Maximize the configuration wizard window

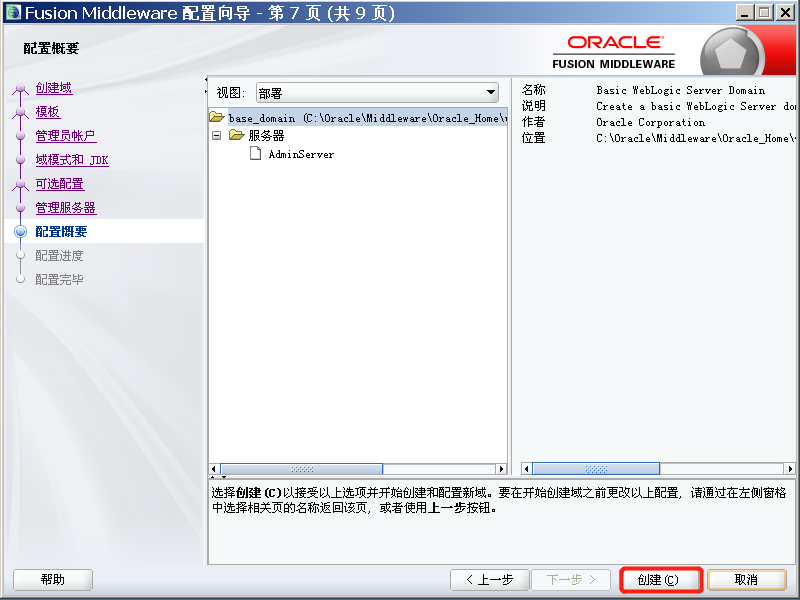pyautogui.click(x=764, y=12)
